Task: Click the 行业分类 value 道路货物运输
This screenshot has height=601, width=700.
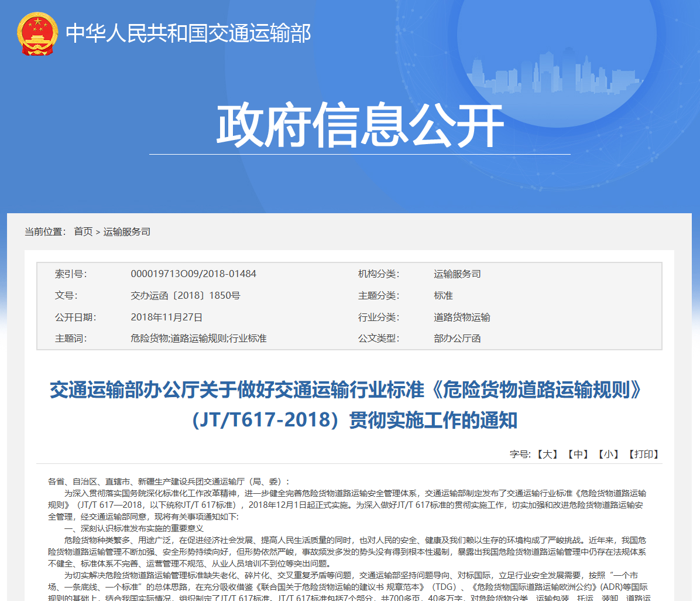Action: 462,317
